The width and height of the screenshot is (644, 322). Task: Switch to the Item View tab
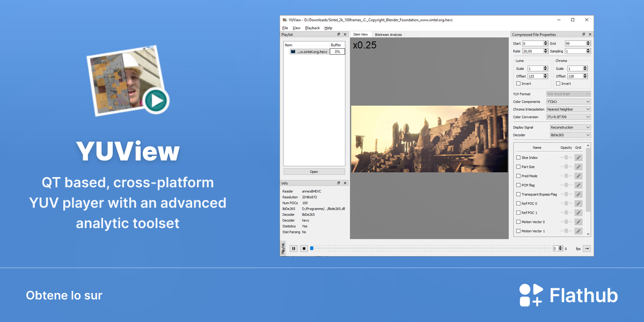click(x=361, y=34)
